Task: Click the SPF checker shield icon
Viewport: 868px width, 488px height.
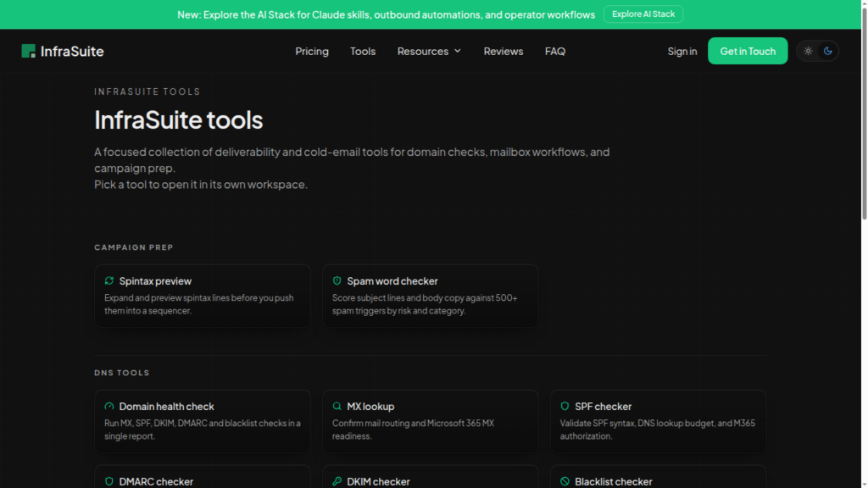Action: pos(565,406)
